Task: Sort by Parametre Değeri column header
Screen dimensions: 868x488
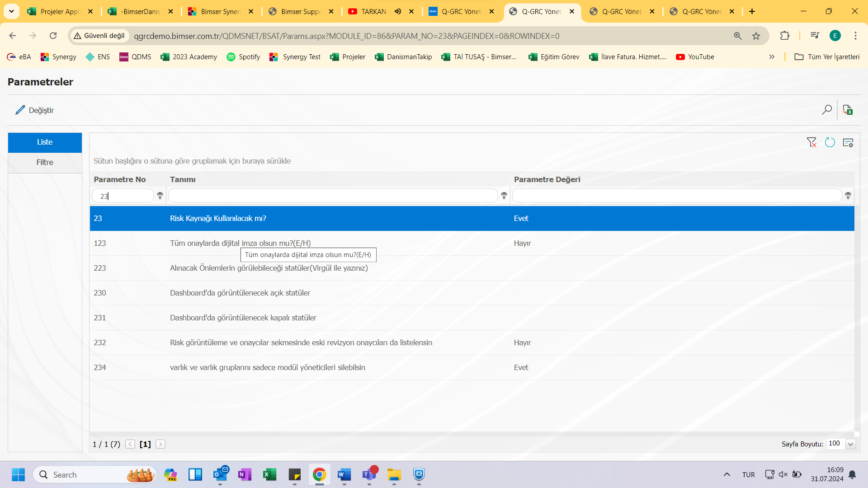Action: click(547, 179)
